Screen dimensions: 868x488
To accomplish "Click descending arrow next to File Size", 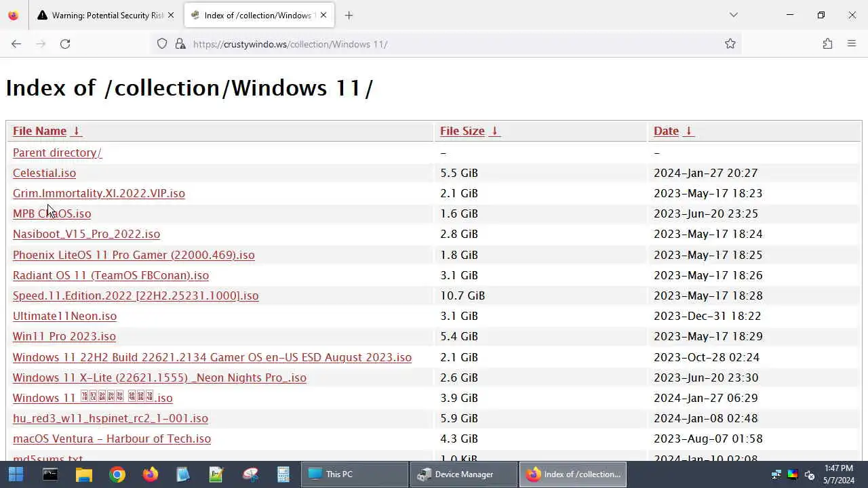I will pos(494,131).
